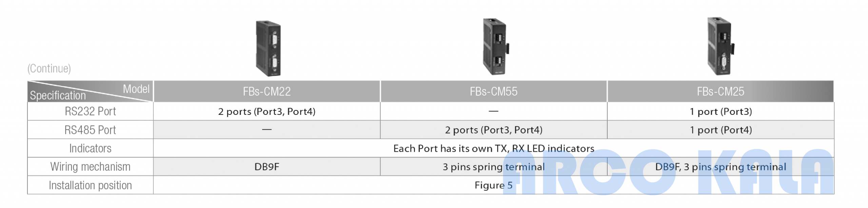
Task: Select the FBs-CM22 column header
Action: tap(267, 91)
